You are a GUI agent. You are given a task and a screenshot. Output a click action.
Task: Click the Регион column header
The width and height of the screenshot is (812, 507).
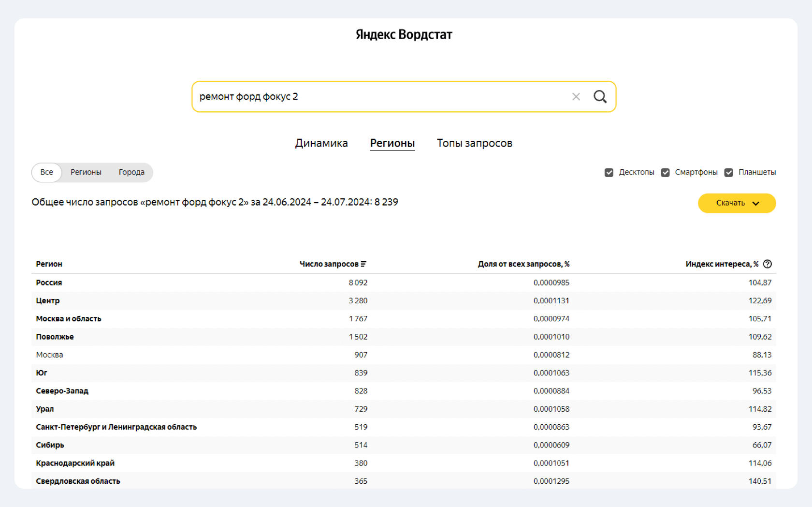pos(49,264)
